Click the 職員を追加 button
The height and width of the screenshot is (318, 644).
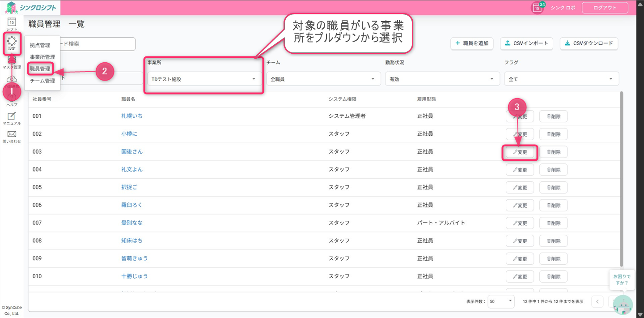pos(472,43)
